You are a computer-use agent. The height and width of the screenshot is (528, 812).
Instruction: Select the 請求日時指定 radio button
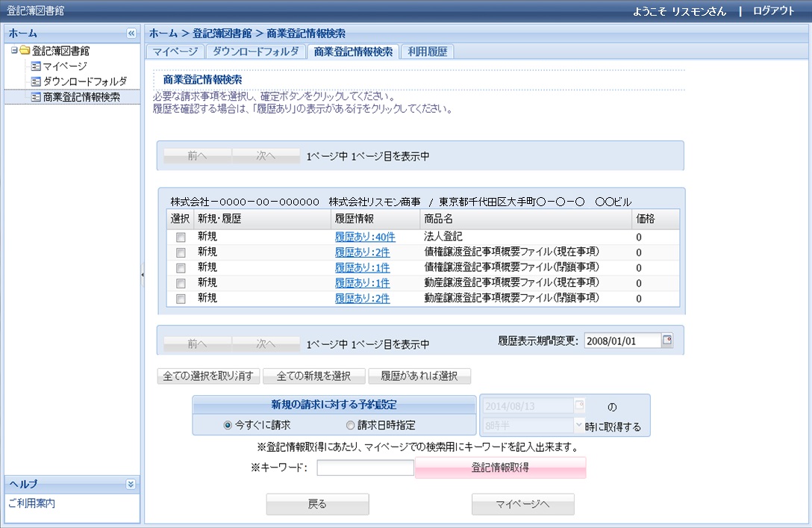(x=349, y=425)
